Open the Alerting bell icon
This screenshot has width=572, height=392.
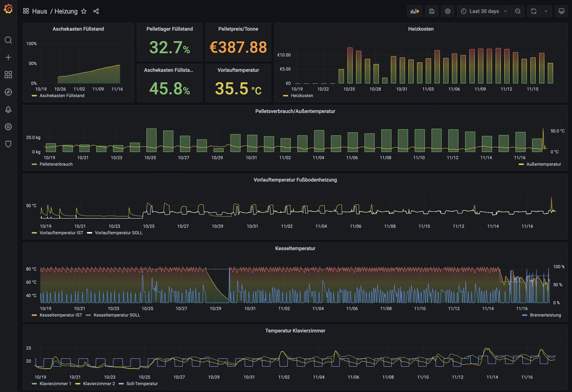click(x=8, y=109)
